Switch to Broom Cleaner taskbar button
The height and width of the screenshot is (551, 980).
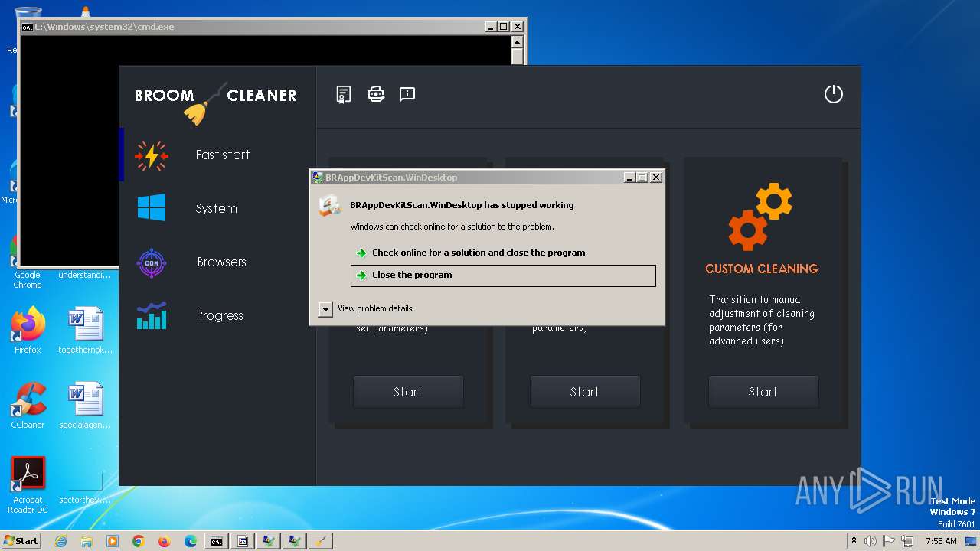pyautogui.click(x=321, y=541)
